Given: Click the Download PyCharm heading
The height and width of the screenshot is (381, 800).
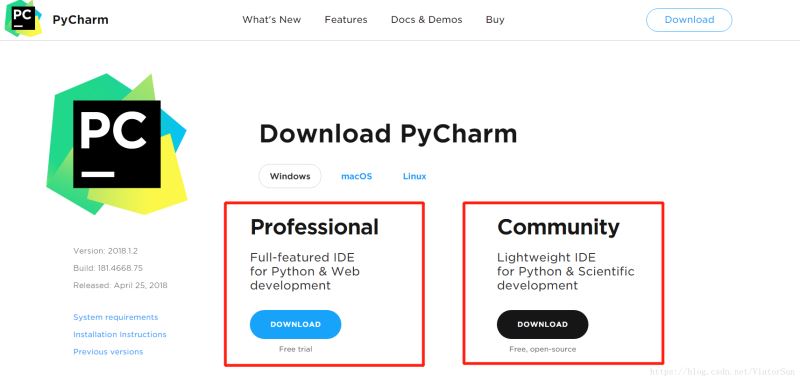Looking at the screenshot, I should (388, 134).
